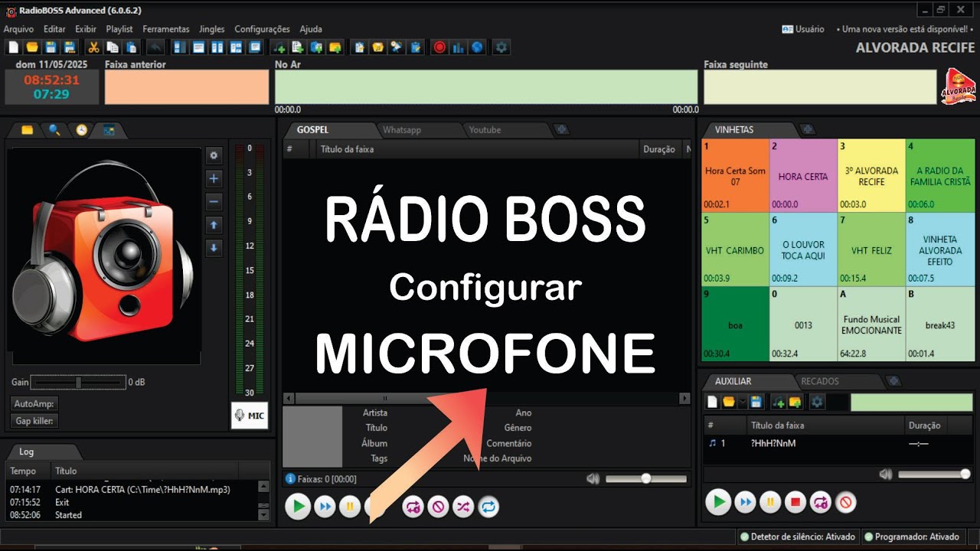The height and width of the screenshot is (551, 980).
Task: Toggle the purple prohibition-sign button in the main player
Action: click(x=438, y=506)
